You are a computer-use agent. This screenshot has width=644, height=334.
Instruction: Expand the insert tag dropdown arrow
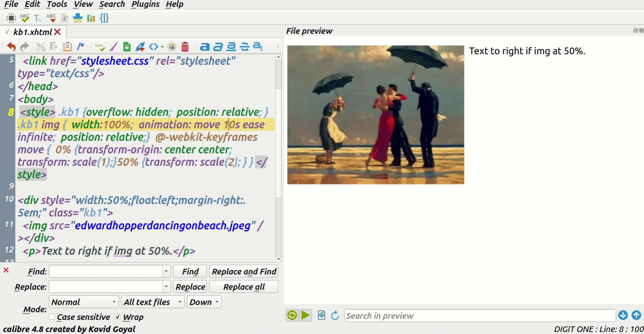click(x=163, y=47)
